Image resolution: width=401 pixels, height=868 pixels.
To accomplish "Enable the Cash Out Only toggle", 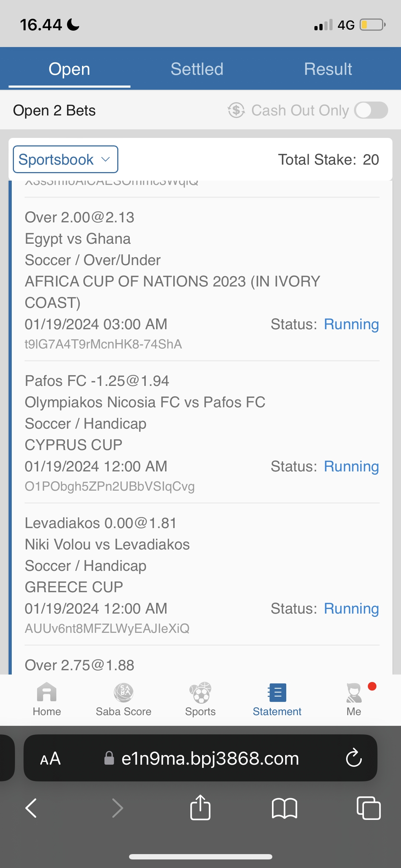I will tap(371, 110).
